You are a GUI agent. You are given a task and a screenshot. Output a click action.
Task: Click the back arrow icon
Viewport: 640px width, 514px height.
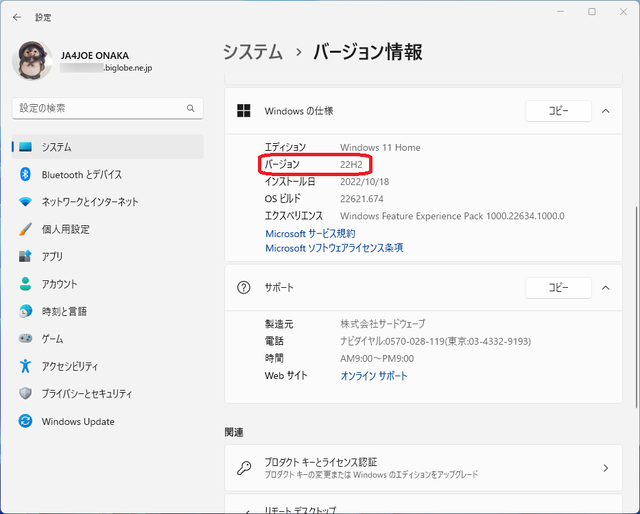pyautogui.click(x=17, y=17)
